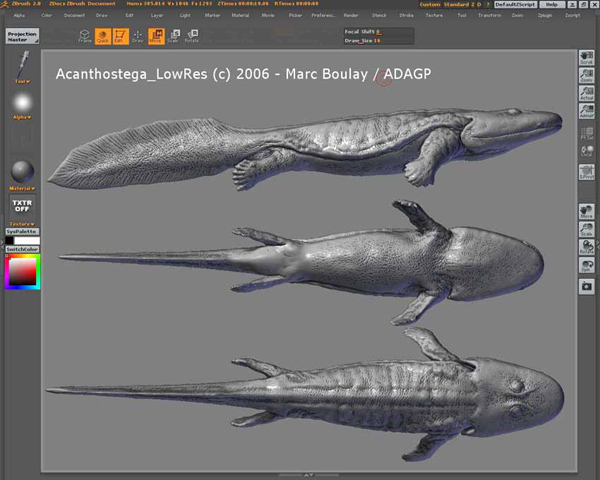
Task: Open the Tool menu in the menu bar
Action: 462,15
